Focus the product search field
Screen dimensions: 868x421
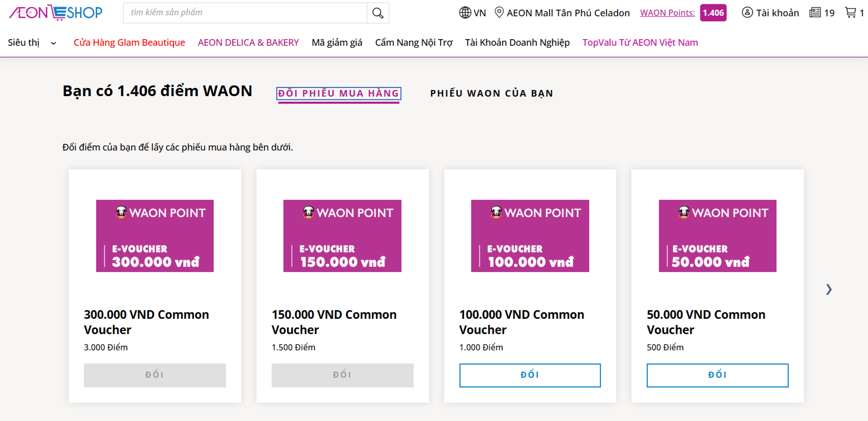pos(245,13)
